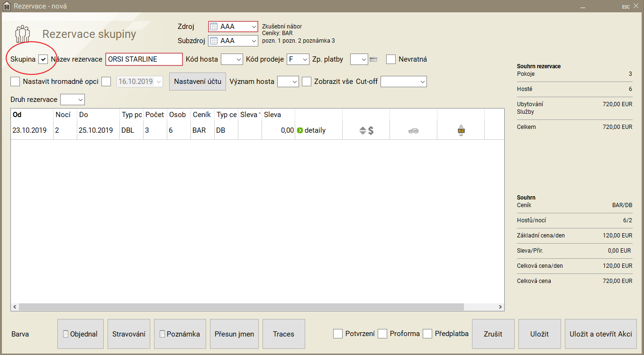Click the Název rezervace text field

coord(144,59)
